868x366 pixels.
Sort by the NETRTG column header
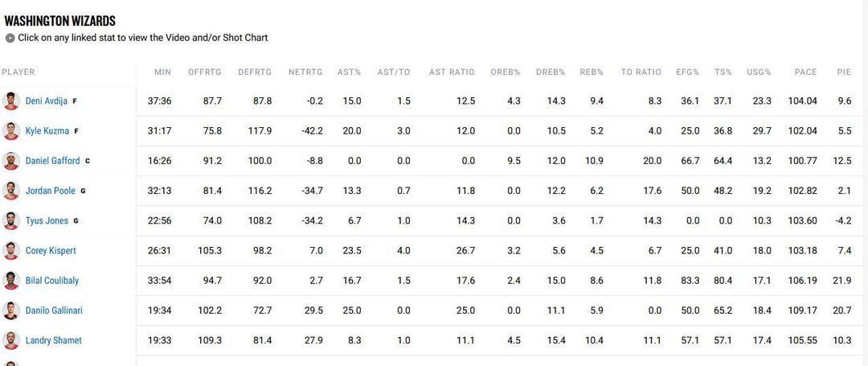point(305,72)
